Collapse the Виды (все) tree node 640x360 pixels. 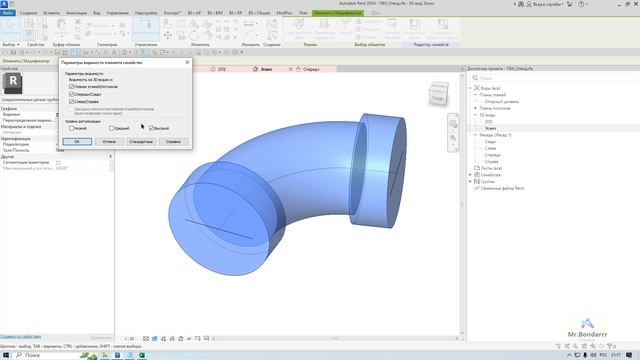tap(470, 88)
